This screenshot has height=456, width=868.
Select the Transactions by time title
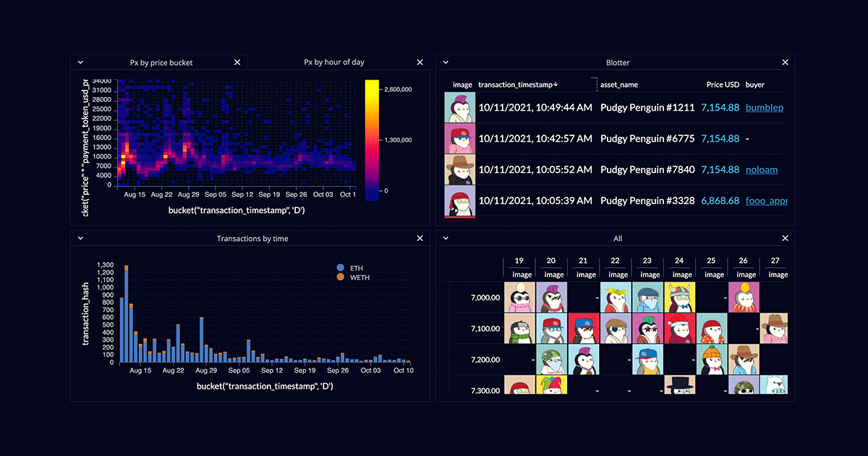coord(252,238)
